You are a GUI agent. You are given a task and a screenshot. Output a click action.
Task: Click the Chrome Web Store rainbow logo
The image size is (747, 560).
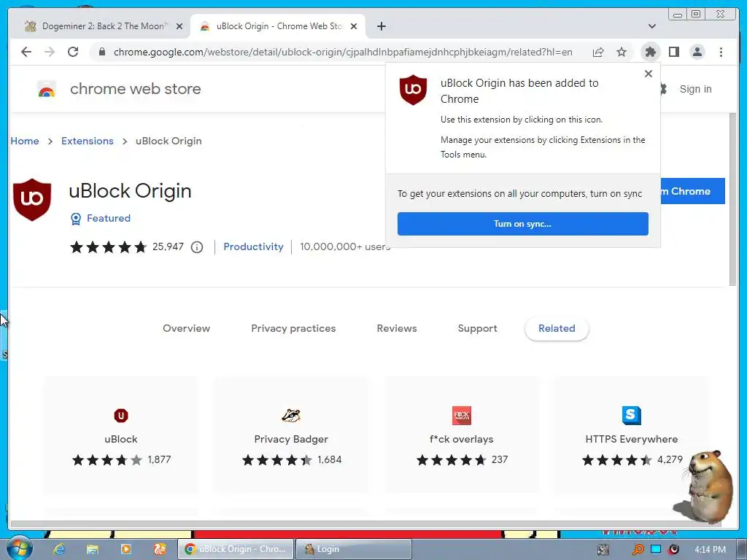pos(47,89)
